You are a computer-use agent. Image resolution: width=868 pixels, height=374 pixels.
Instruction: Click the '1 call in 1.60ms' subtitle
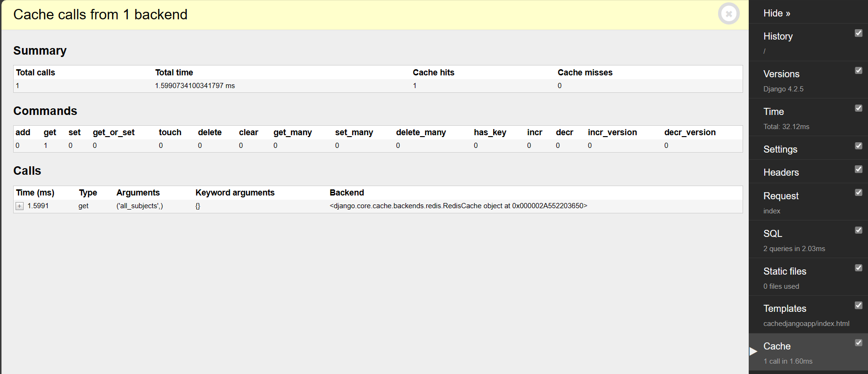[x=788, y=361]
